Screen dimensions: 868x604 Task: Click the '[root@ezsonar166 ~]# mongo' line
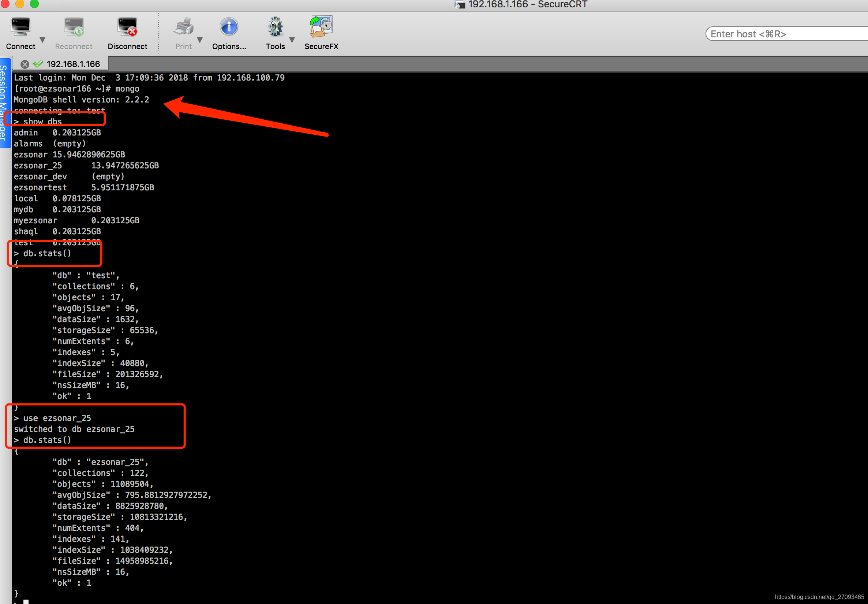[77, 89]
